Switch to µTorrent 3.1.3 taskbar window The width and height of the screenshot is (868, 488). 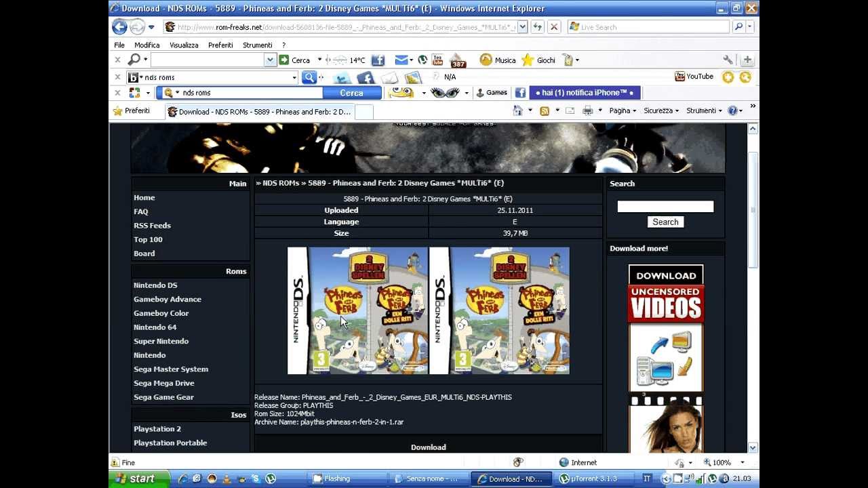point(593,479)
